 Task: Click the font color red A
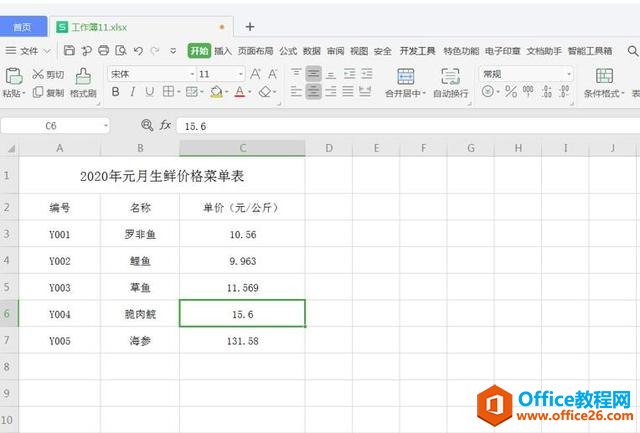pos(240,92)
